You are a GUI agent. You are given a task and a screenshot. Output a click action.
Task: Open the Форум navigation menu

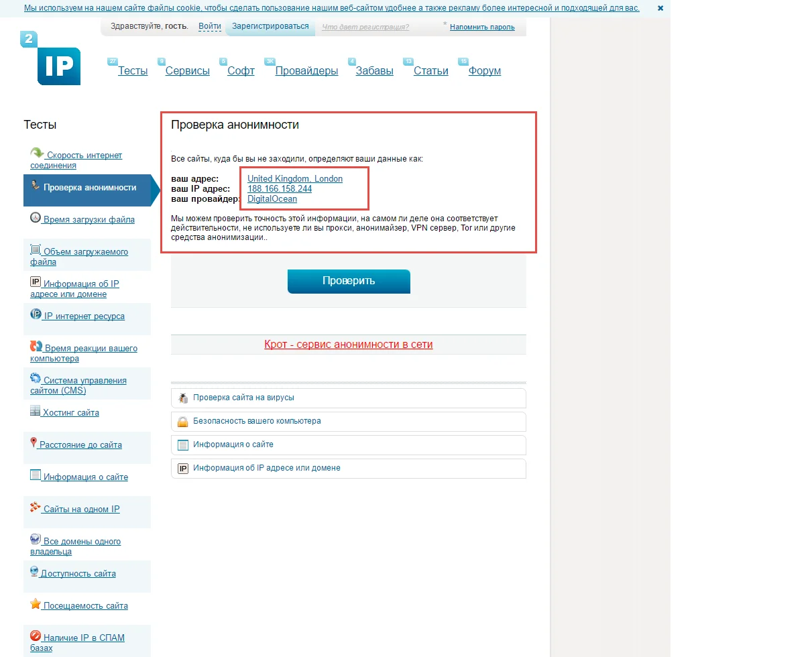pos(485,71)
